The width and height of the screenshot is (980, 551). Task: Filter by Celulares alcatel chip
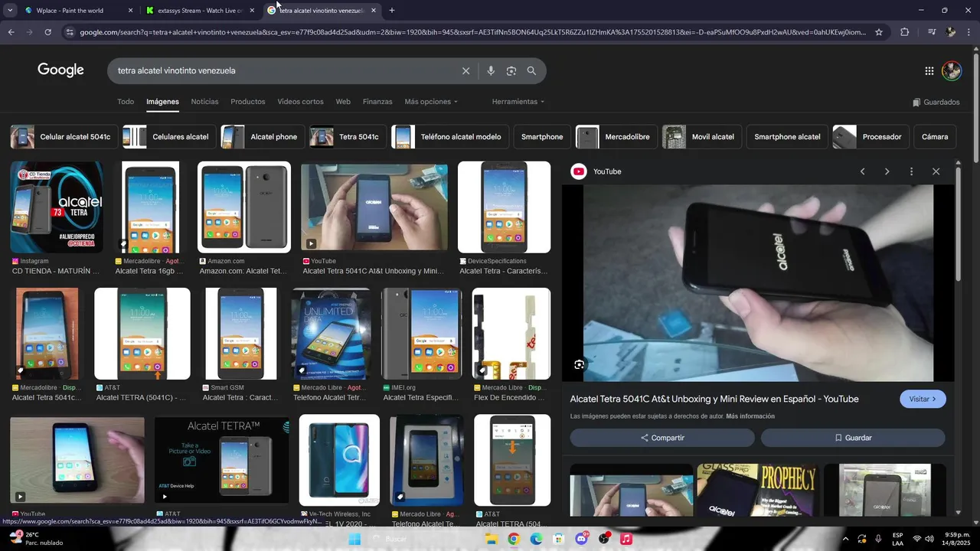[169, 137]
